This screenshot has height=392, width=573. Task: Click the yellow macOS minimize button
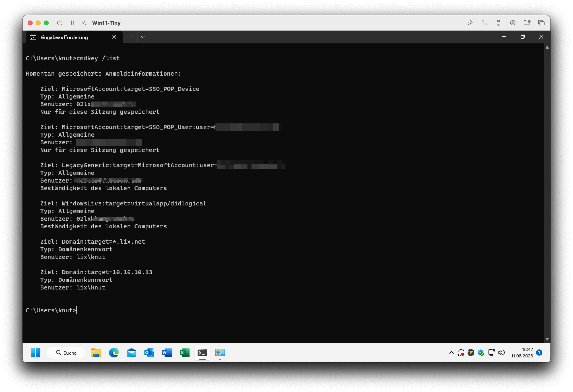pyautogui.click(x=38, y=23)
